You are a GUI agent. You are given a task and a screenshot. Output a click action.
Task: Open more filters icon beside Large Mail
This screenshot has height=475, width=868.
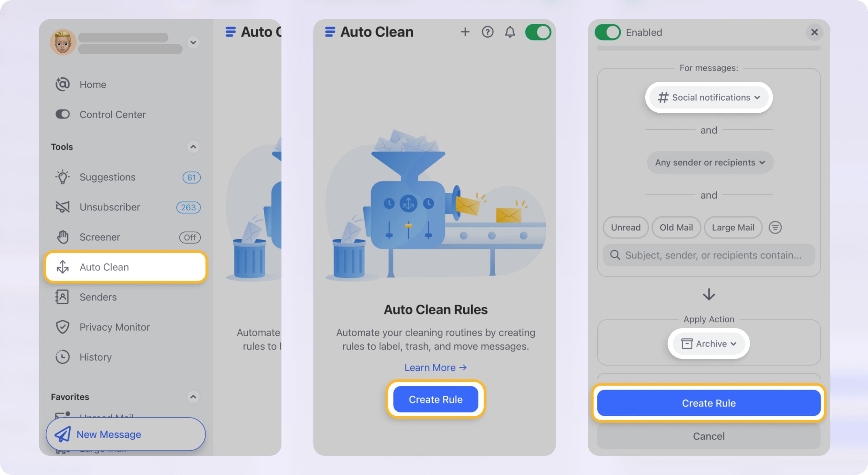coord(775,228)
